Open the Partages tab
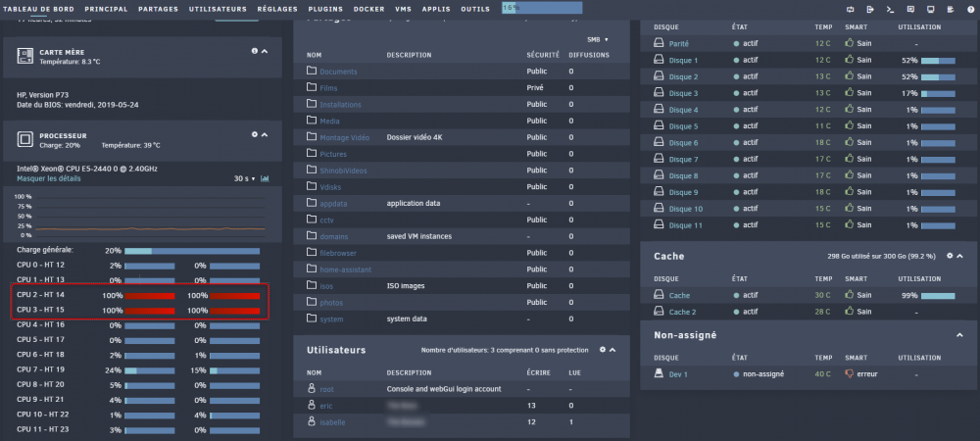 tap(158, 10)
